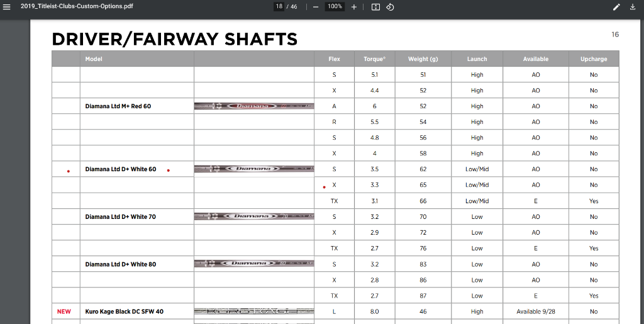The width and height of the screenshot is (644, 324).
Task: Click the Diamana Ltd D+ White 60 model name
Action: pyautogui.click(x=120, y=169)
